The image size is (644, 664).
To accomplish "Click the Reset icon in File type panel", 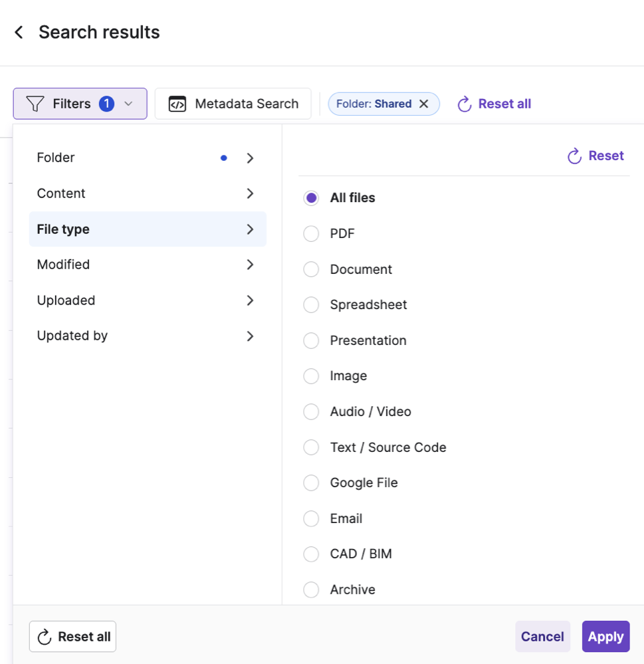I will [x=574, y=156].
